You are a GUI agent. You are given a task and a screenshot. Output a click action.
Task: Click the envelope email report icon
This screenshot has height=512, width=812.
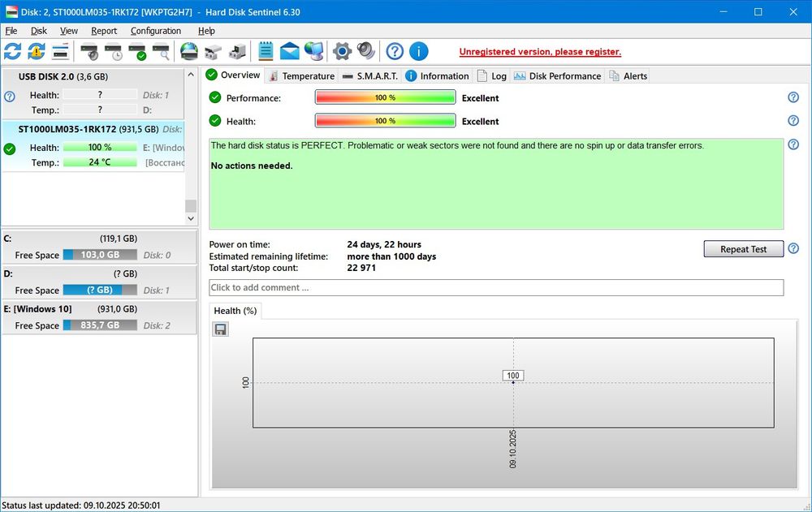[x=290, y=52]
